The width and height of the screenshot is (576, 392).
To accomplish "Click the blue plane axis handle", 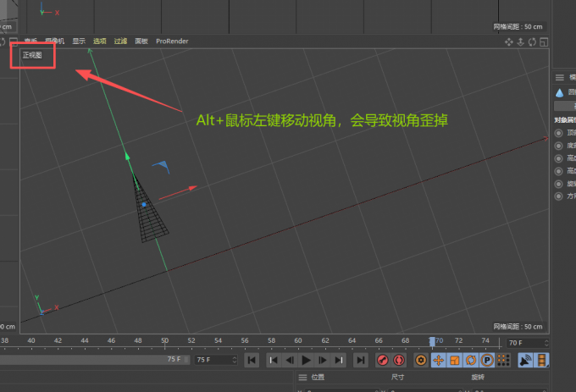I will click(x=162, y=167).
